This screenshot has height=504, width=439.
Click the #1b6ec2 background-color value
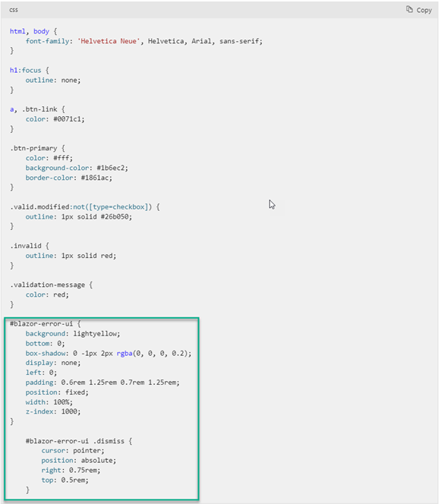pyautogui.click(x=110, y=168)
